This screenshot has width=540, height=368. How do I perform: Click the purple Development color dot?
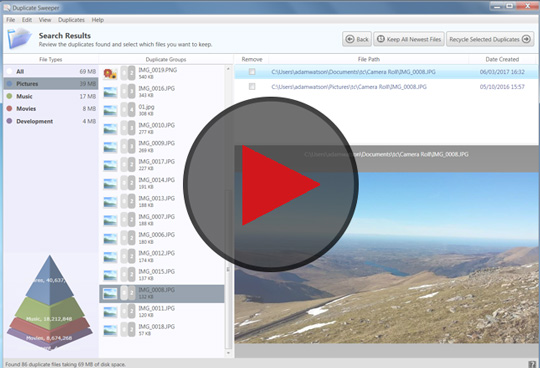pyautogui.click(x=9, y=121)
